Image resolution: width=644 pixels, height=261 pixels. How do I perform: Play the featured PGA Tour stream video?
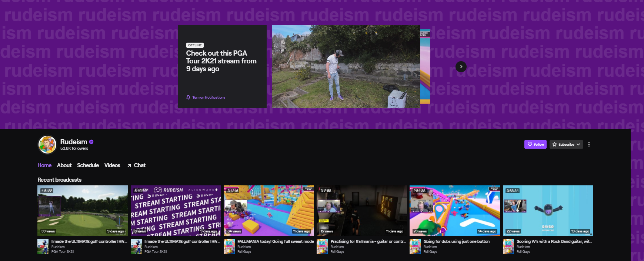[x=346, y=67]
